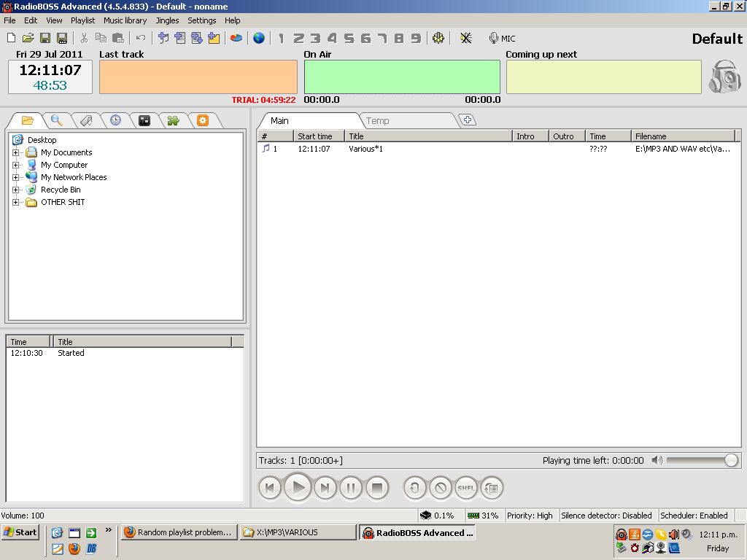Open the Help menu
The image size is (747, 560).
point(233,20)
